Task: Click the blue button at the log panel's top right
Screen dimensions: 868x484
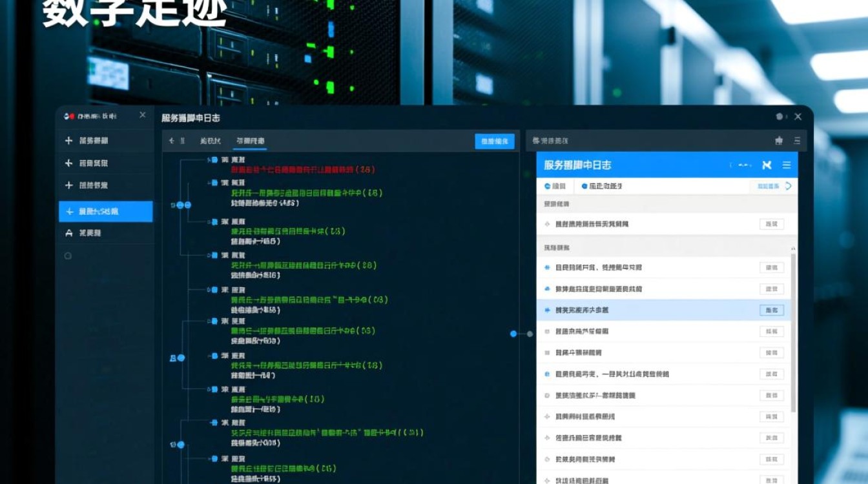Action: (495, 141)
